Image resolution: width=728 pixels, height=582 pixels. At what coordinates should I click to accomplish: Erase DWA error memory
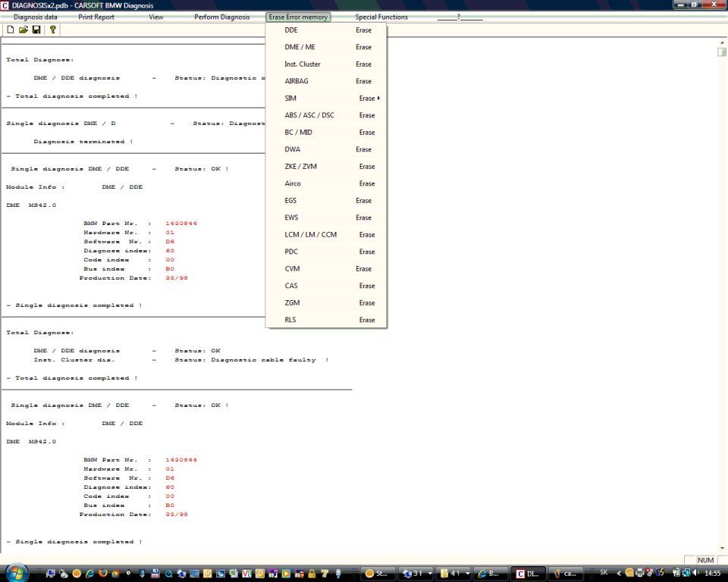coord(326,149)
